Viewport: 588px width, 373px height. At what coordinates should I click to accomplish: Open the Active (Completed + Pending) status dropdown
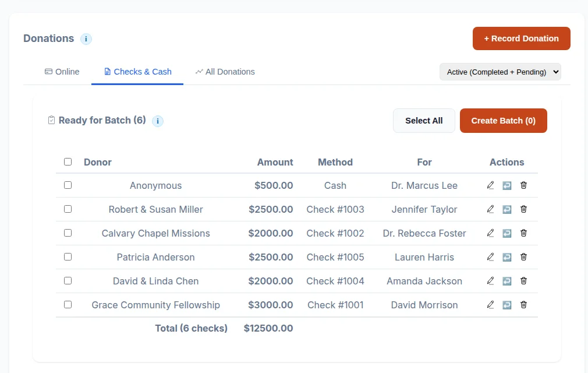(x=500, y=72)
